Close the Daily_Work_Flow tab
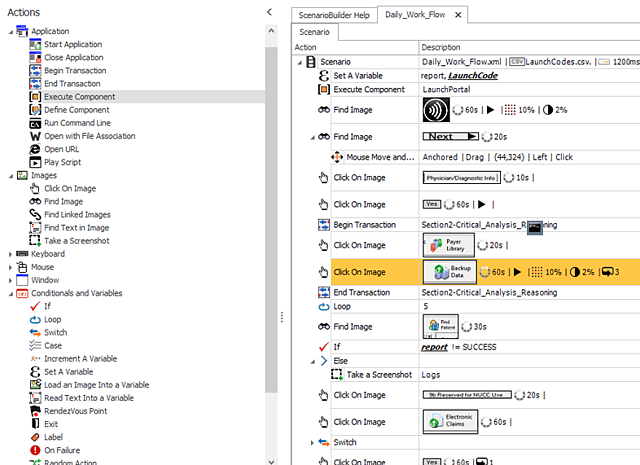 point(458,15)
